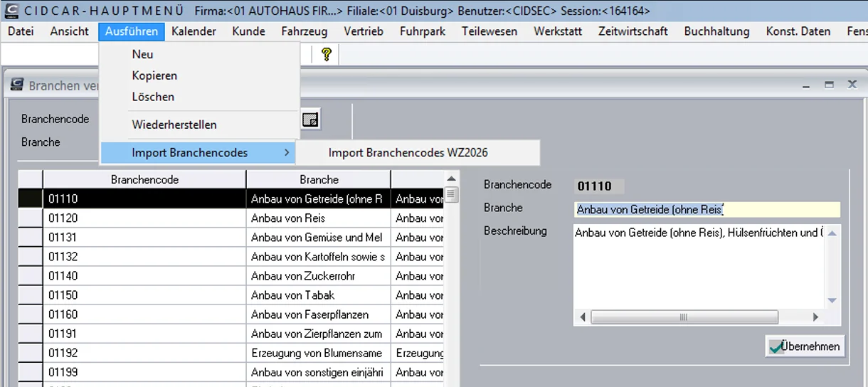Click the Branchencode column header
This screenshot has width=868, height=387.
pyautogui.click(x=144, y=179)
